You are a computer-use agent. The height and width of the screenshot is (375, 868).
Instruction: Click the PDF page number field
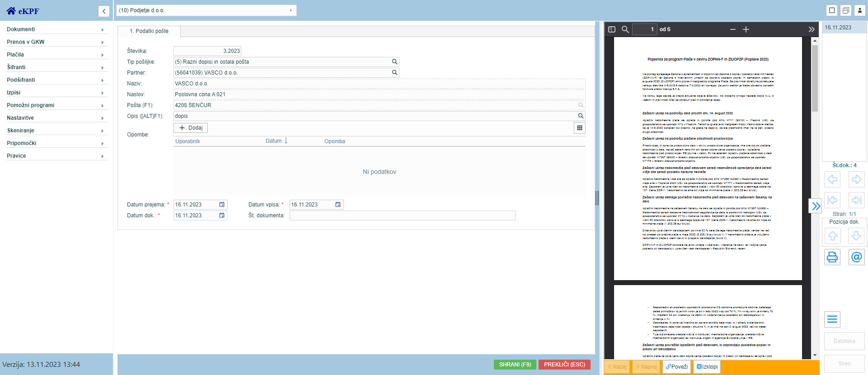(x=644, y=29)
